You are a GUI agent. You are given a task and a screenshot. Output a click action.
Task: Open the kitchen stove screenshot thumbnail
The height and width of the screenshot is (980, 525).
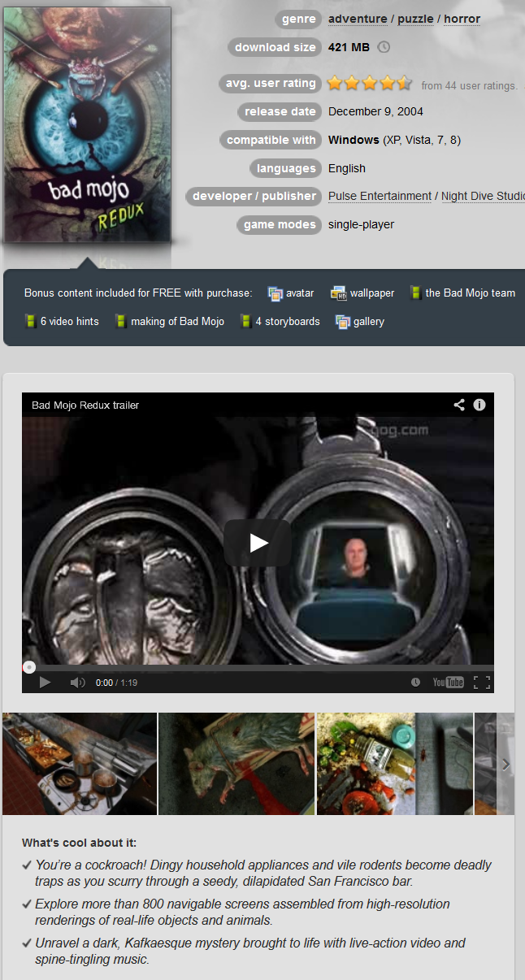(80, 764)
